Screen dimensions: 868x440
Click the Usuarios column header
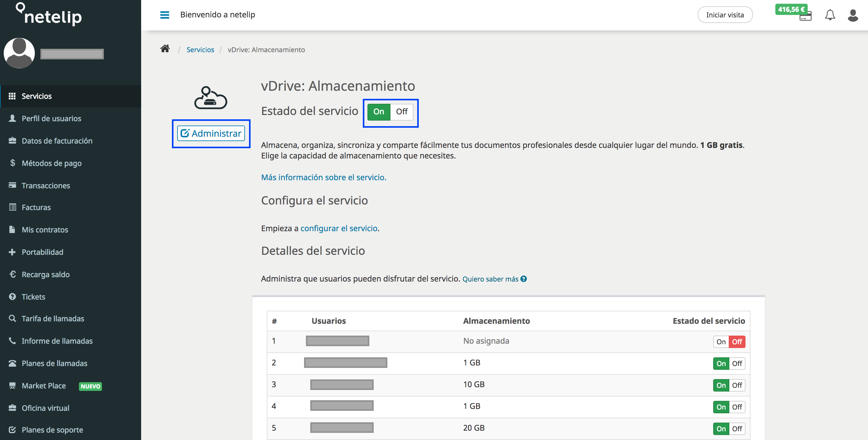pos(329,321)
